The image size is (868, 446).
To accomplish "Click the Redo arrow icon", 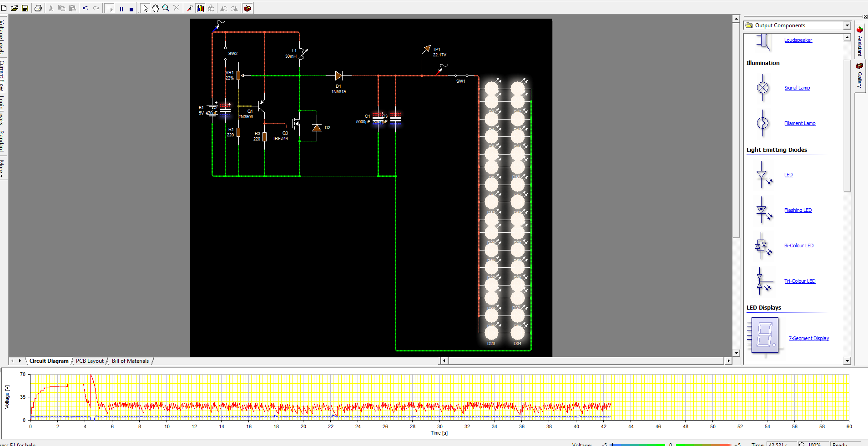I will pos(96,8).
